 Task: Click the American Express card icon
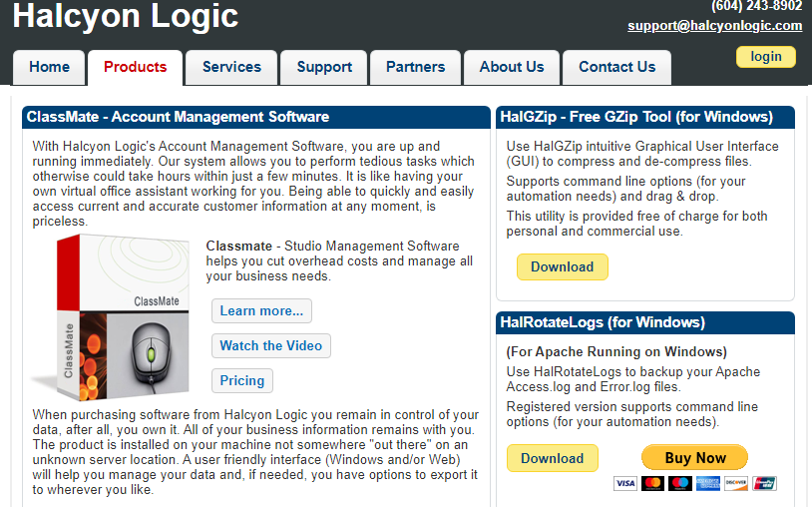(708, 483)
